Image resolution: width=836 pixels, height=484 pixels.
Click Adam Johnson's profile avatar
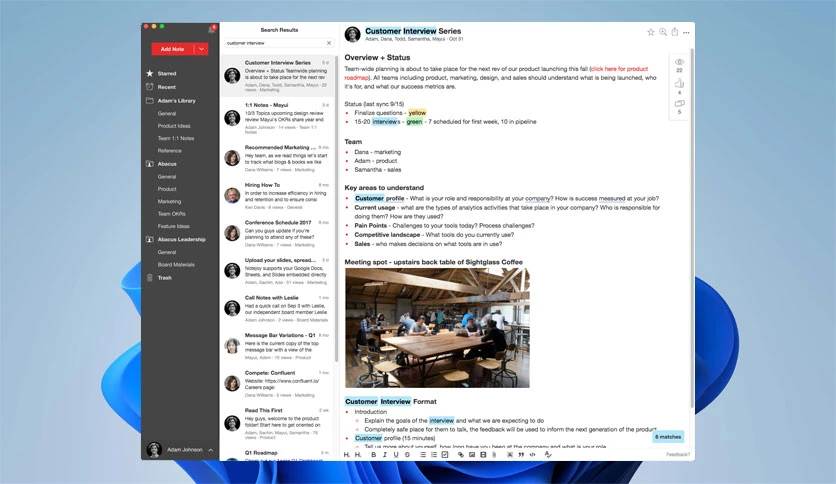pyautogui.click(x=155, y=450)
